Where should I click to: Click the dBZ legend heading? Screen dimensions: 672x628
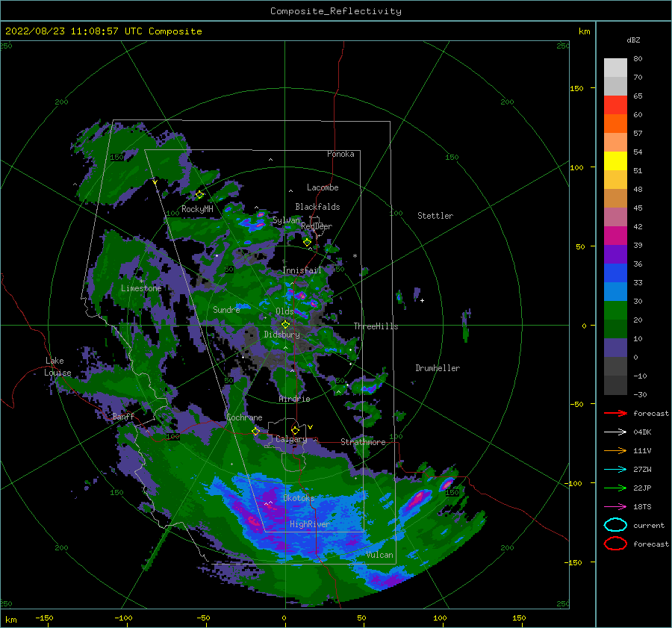[633, 40]
